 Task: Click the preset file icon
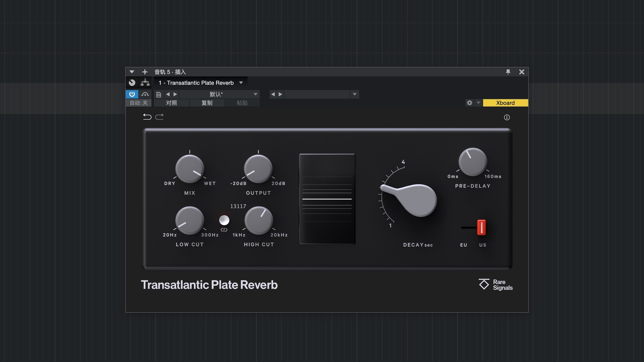(159, 95)
